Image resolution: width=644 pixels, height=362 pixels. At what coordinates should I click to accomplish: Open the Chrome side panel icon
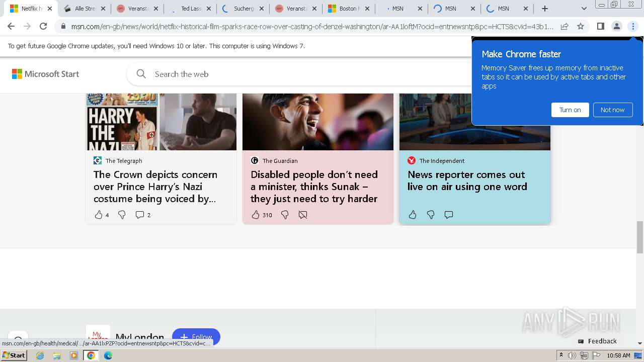click(x=600, y=26)
